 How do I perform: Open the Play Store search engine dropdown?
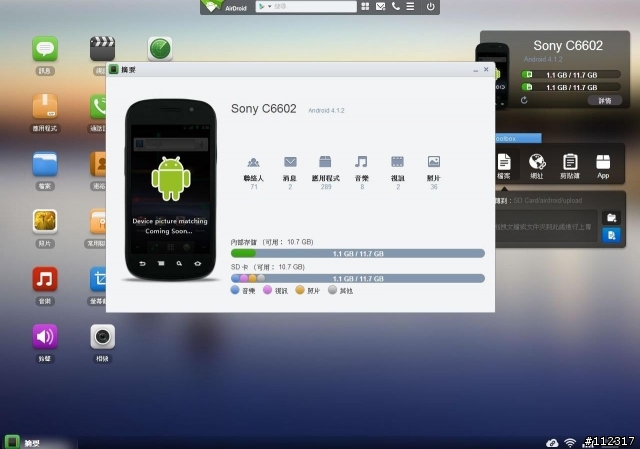[x=265, y=7]
